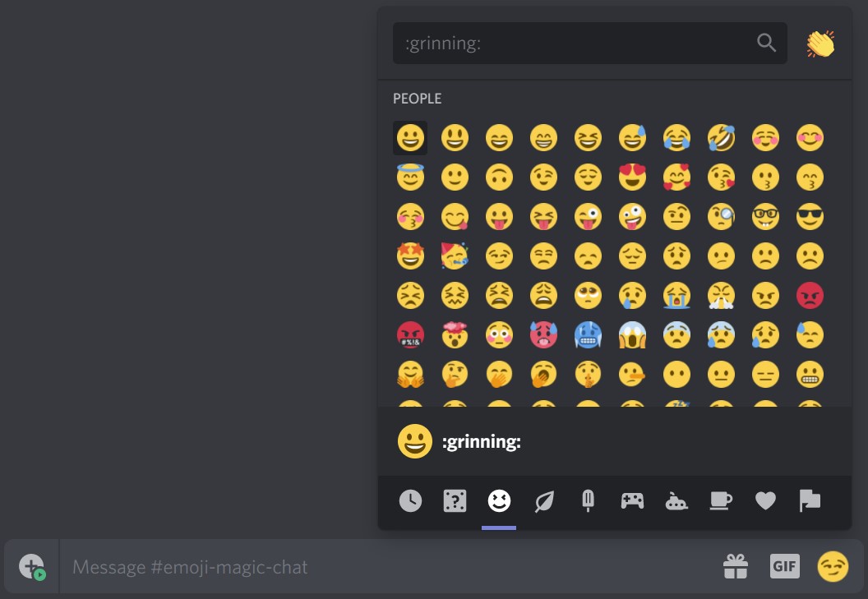Pick the tears of joy emoji

676,138
